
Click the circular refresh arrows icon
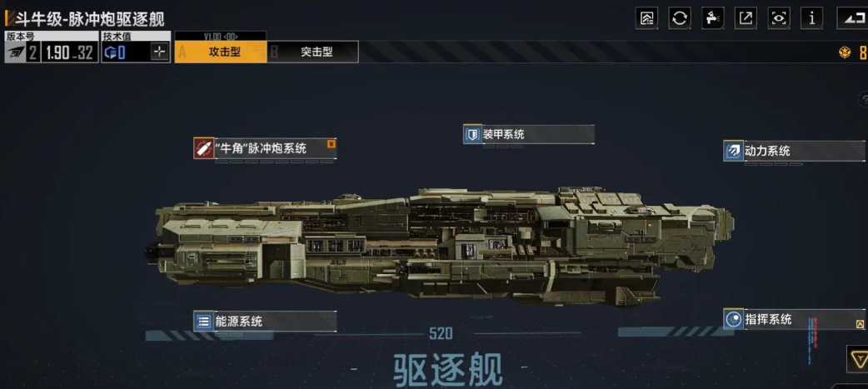(x=679, y=18)
